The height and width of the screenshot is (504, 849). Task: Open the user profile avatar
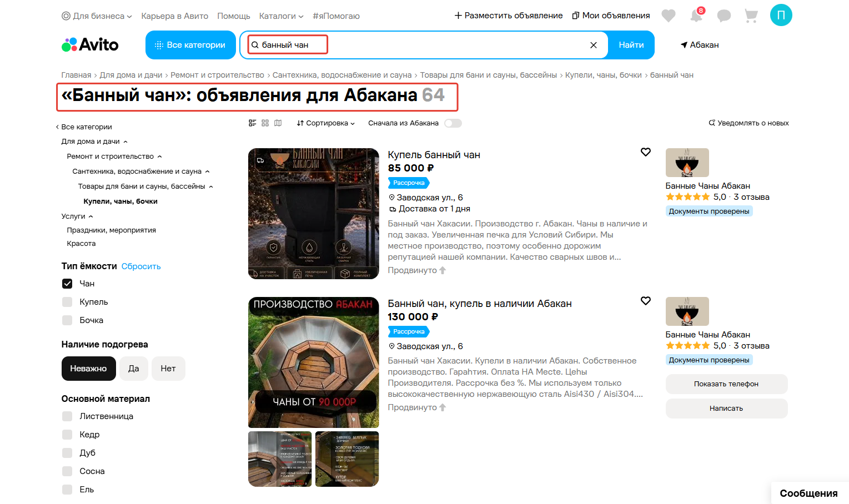pos(781,15)
